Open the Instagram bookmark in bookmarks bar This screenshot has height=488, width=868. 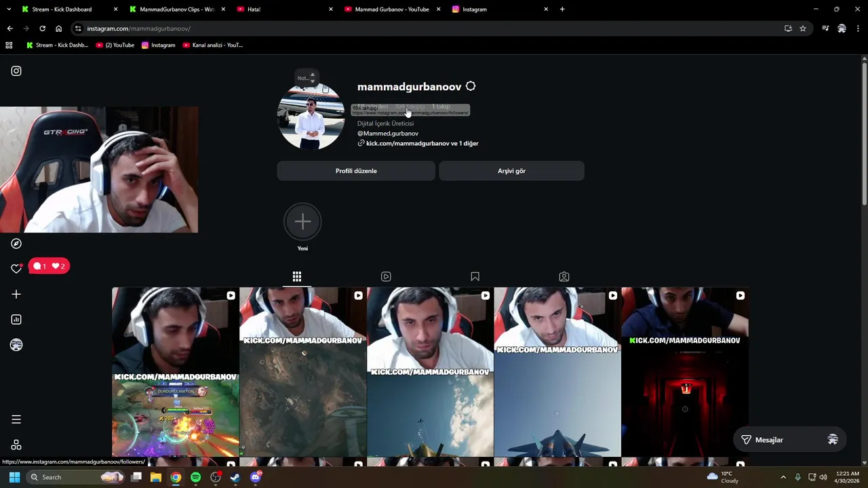[158, 45]
